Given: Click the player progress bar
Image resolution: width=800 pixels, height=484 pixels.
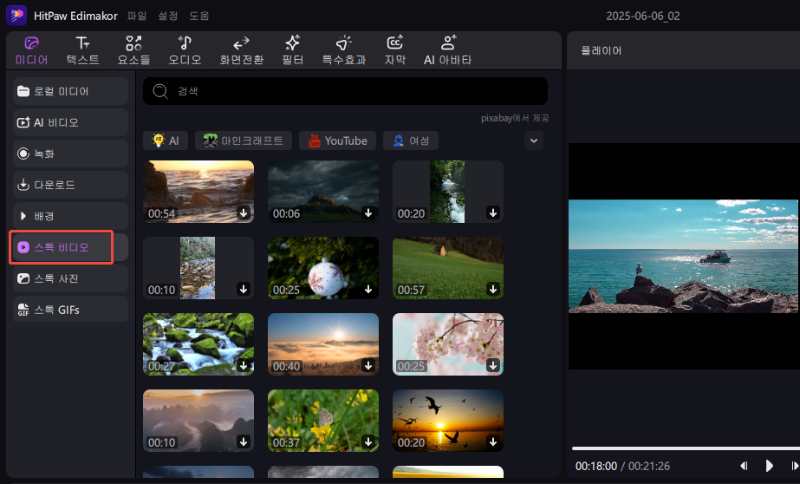Looking at the screenshot, I should [684, 448].
